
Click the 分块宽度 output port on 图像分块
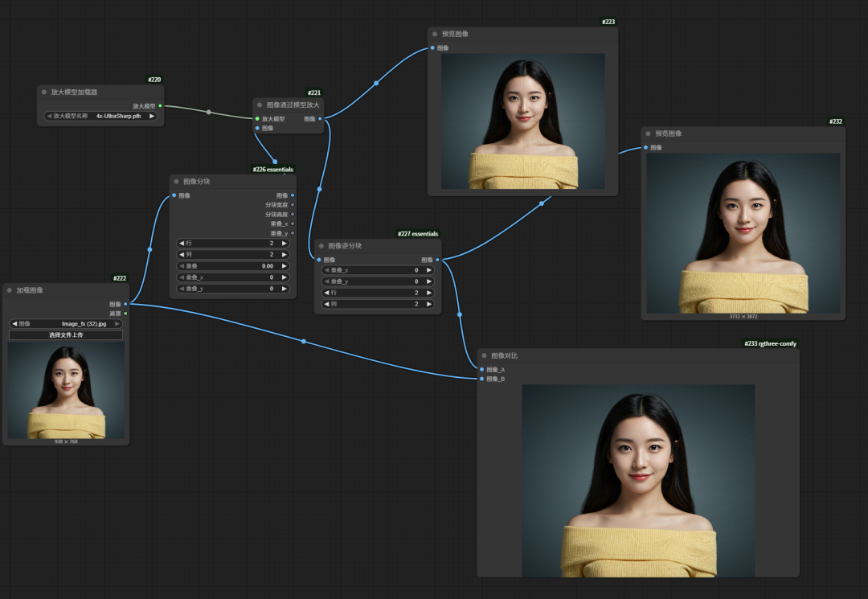click(x=293, y=204)
